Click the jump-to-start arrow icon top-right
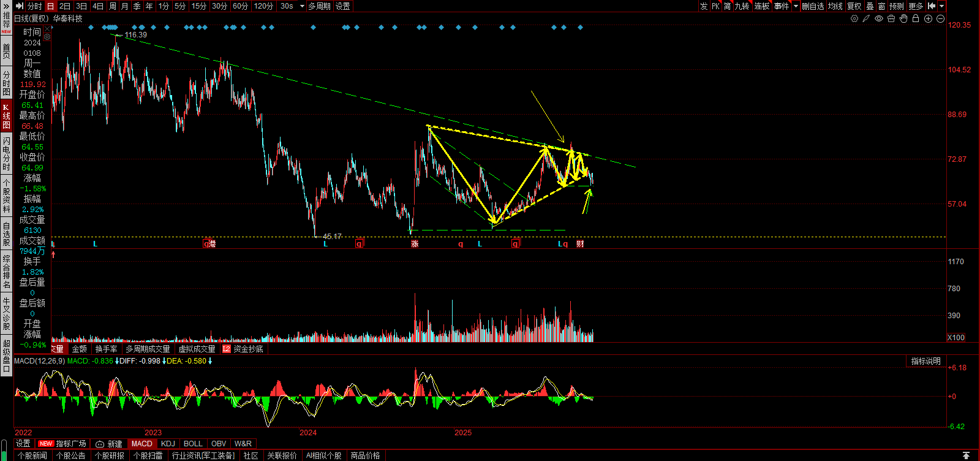The image size is (980, 461). [932, 6]
